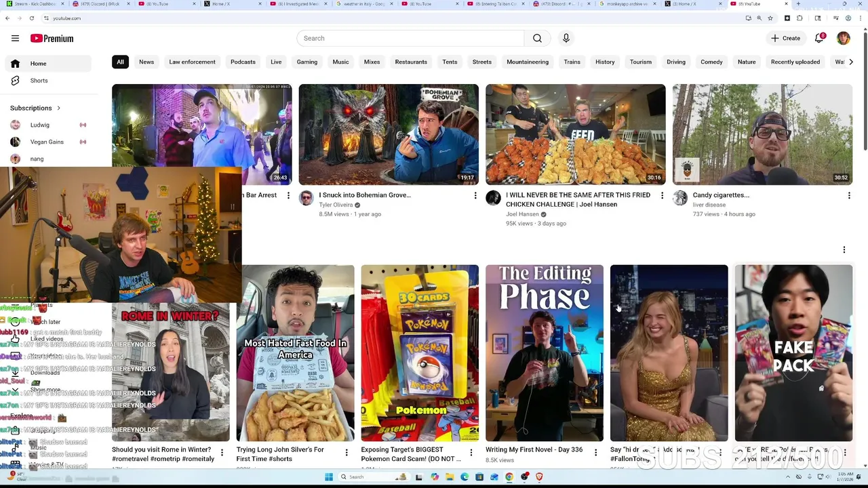Close the active YouTube browser tab
Viewport: 868px width, 488px height.
coord(787,4)
